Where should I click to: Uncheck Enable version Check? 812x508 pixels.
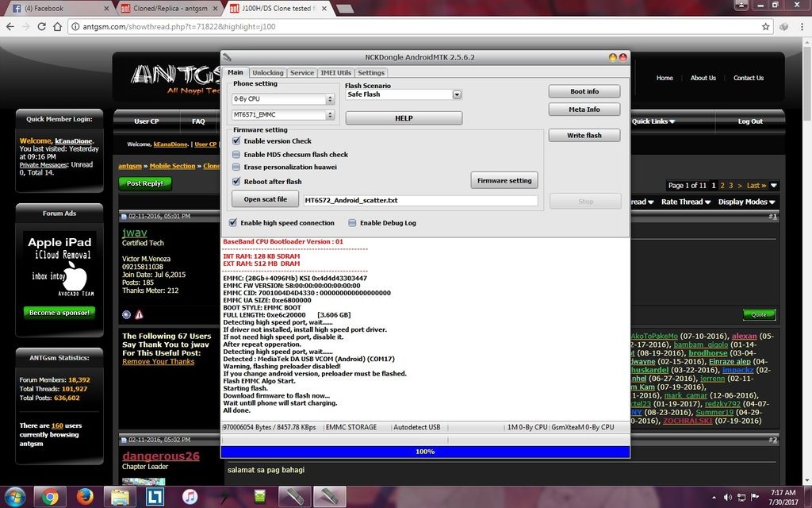[x=236, y=141]
